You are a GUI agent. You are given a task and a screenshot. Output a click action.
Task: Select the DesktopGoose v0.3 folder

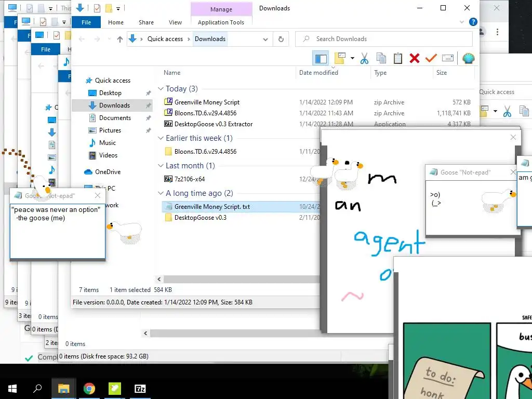pos(200,218)
